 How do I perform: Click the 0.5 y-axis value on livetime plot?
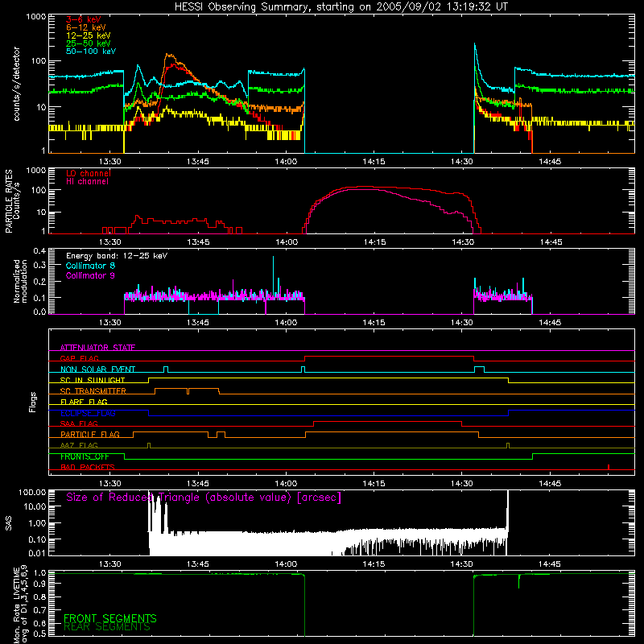tap(39, 634)
